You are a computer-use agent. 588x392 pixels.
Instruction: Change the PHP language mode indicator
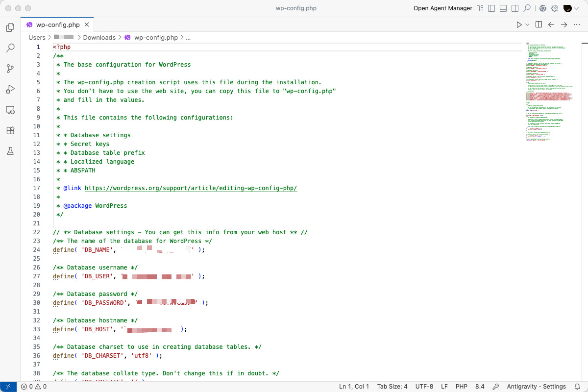(461, 387)
